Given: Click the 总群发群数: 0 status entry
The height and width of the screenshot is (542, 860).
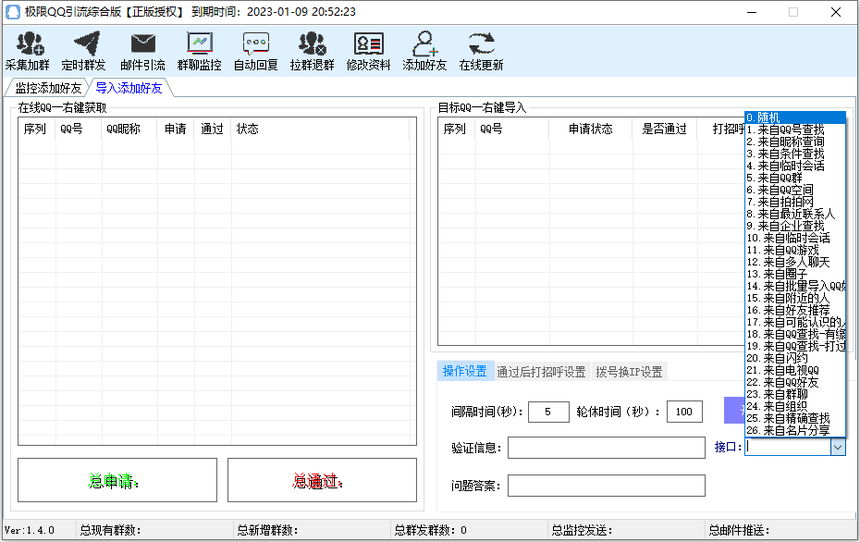Looking at the screenshot, I should [431, 530].
